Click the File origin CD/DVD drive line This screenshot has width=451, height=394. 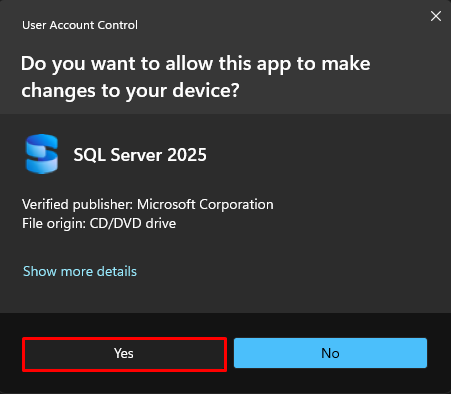click(x=99, y=223)
